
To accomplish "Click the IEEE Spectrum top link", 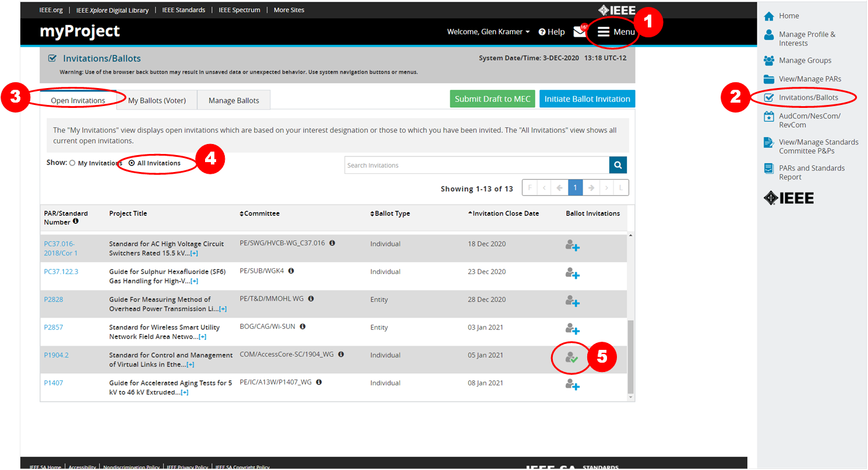I will coord(239,10).
